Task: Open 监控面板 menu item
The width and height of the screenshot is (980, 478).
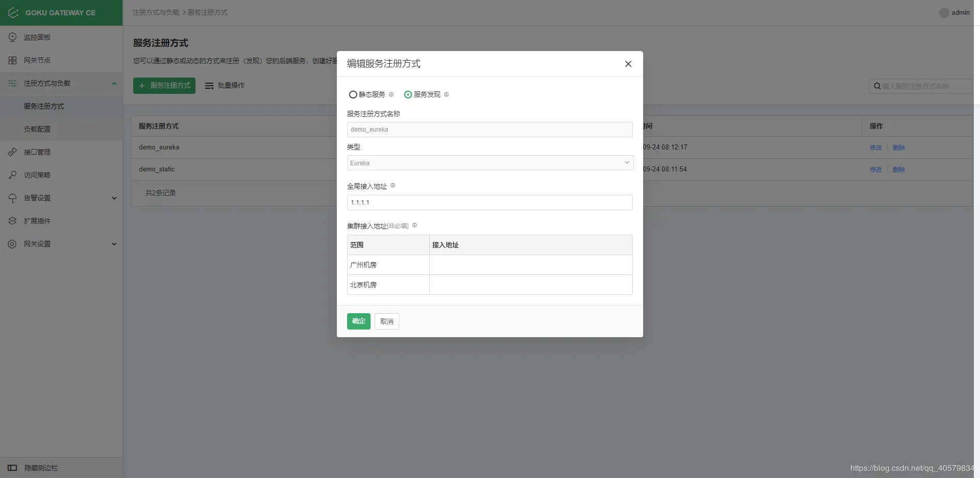Action: (61, 37)
